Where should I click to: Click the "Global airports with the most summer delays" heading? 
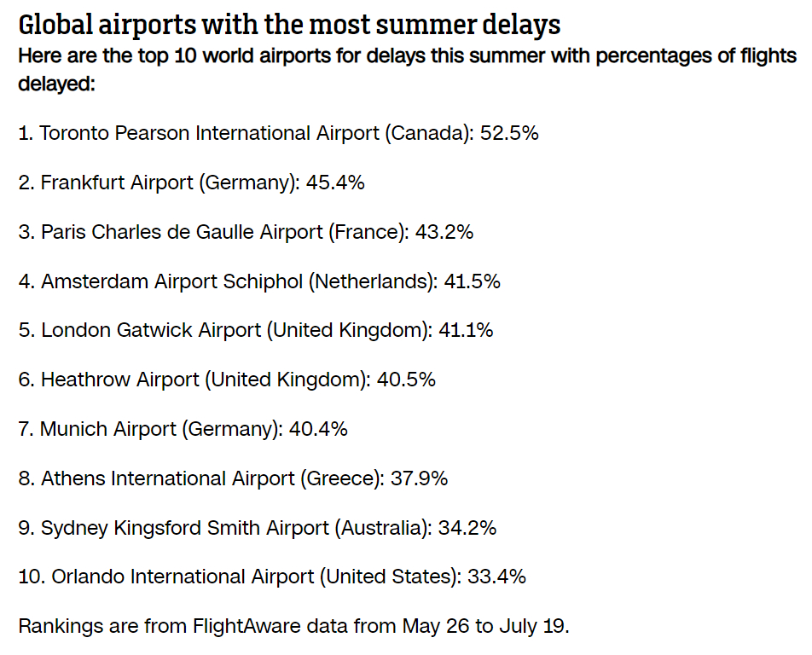coord(289,24)
